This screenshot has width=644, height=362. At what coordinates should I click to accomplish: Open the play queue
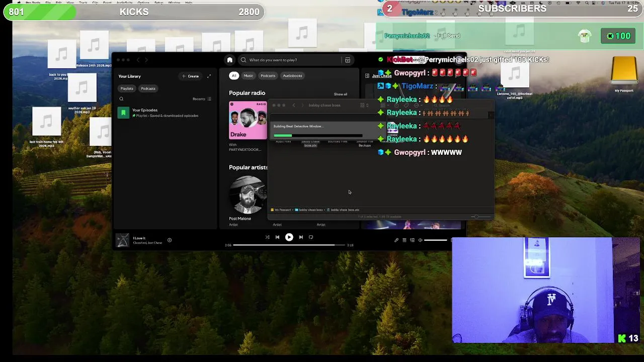click(404, 240)
